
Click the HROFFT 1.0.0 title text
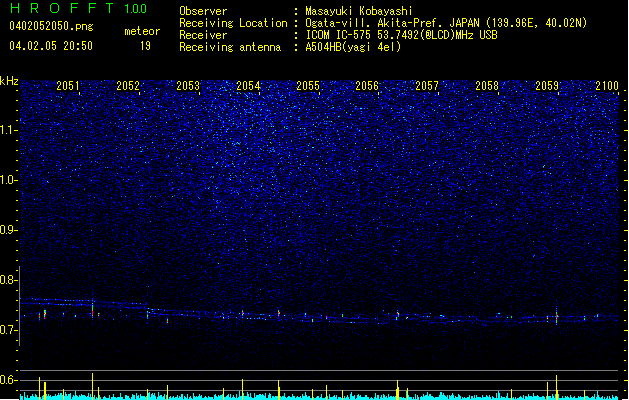(x=79, y=8)
